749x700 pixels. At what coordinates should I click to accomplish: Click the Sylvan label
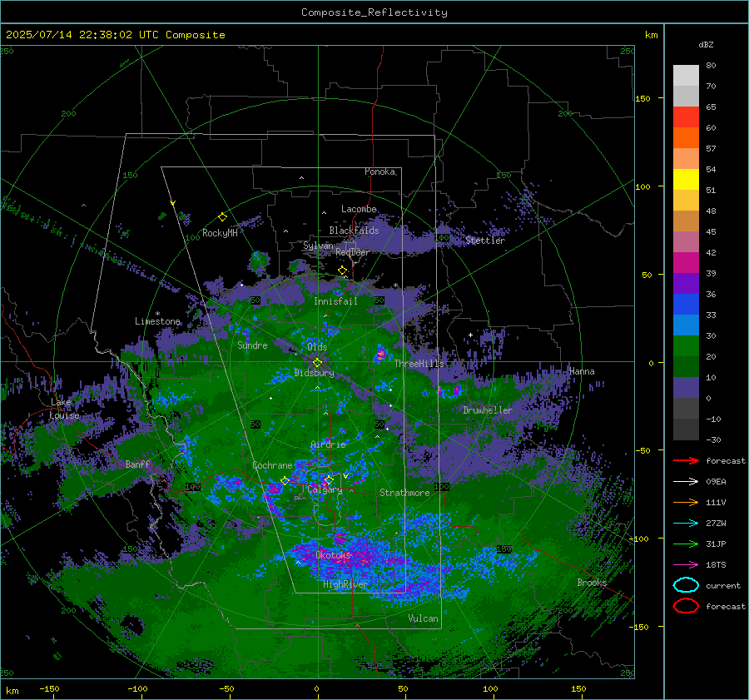click(318, 246)
